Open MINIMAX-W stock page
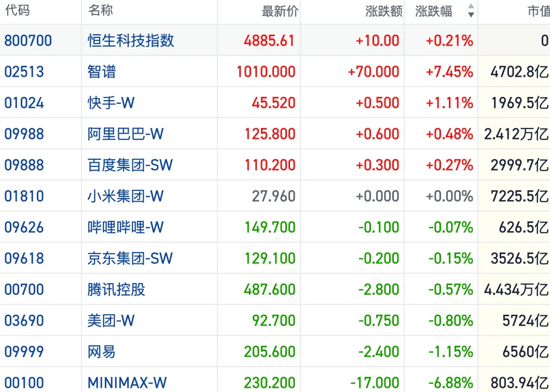 coord(127,383)
